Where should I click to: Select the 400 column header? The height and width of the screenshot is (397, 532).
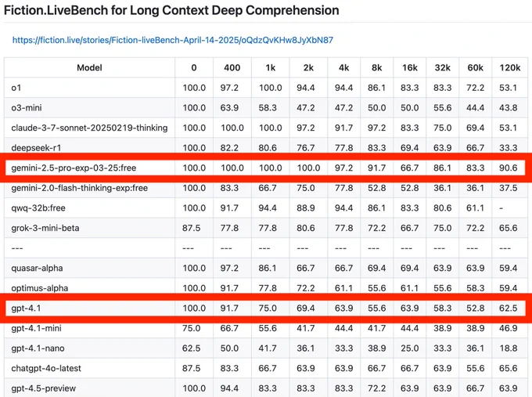232,67
